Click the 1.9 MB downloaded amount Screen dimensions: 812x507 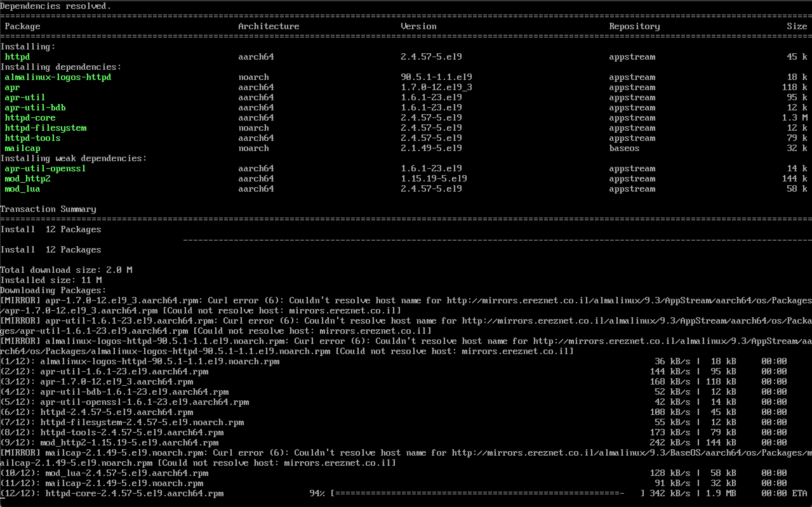coord(721,493)
